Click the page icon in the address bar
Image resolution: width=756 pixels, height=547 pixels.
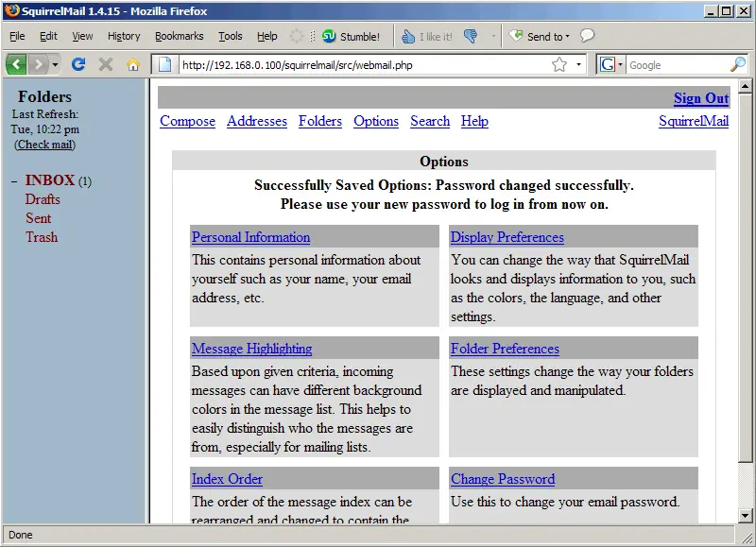pos(164,64)
